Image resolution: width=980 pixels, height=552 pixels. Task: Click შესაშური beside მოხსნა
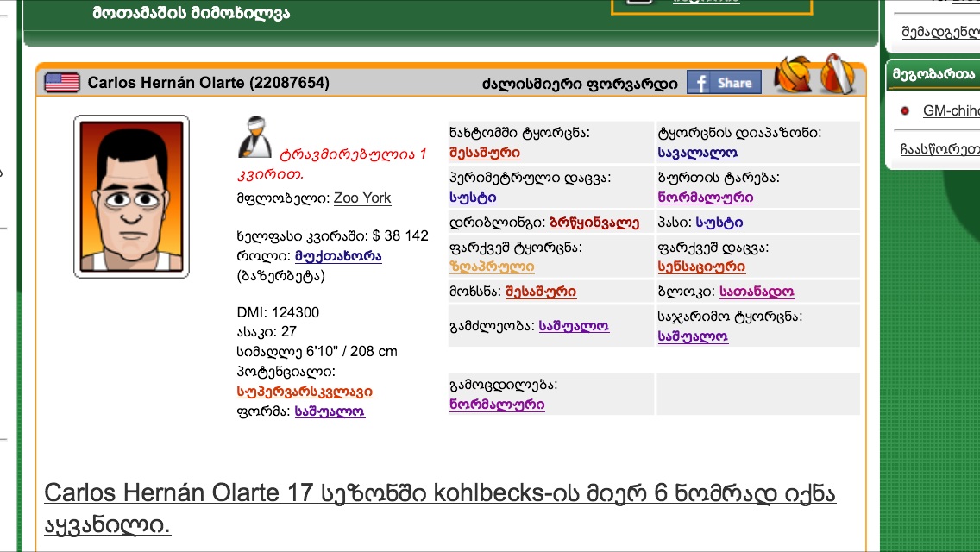pyautogui.click(x=541, y=292)
